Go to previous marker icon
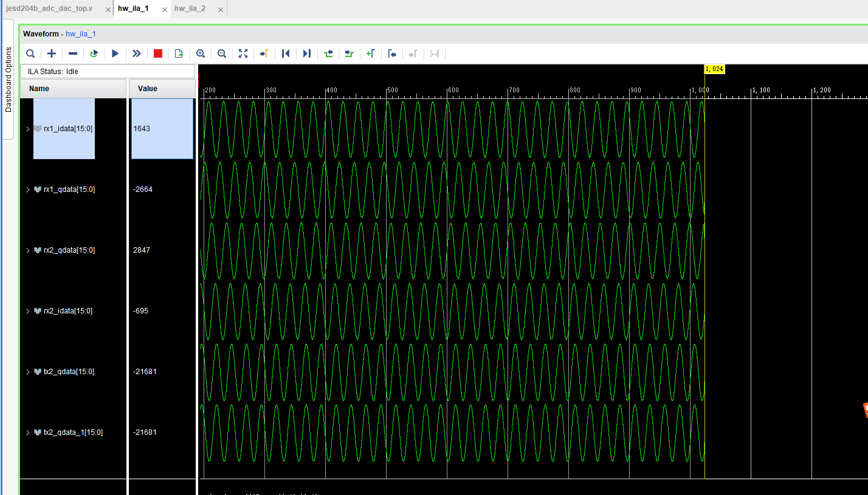 point(392,53)
